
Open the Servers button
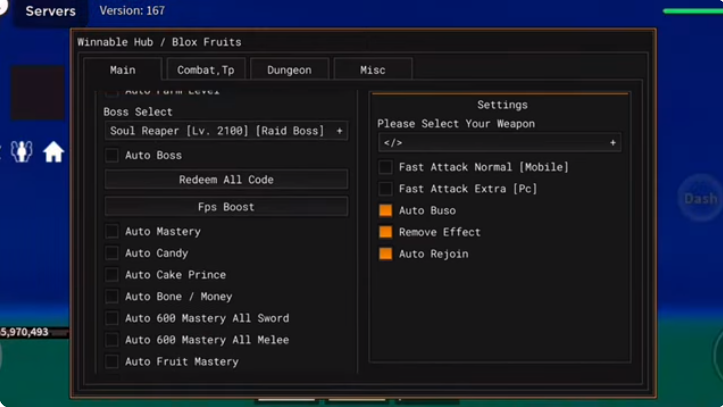pyautogui.click(x=50, y=11)
